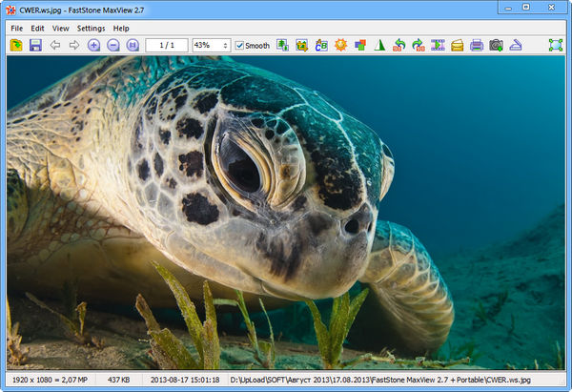Zoom out with the minus magnifier
This screenshot has width=572, height=392.
click(x=112, y=45)
